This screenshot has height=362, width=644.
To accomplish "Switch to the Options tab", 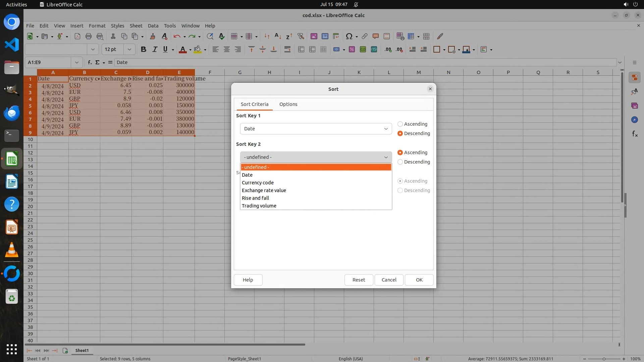I will pyautogui.click(x=288, y=104).
